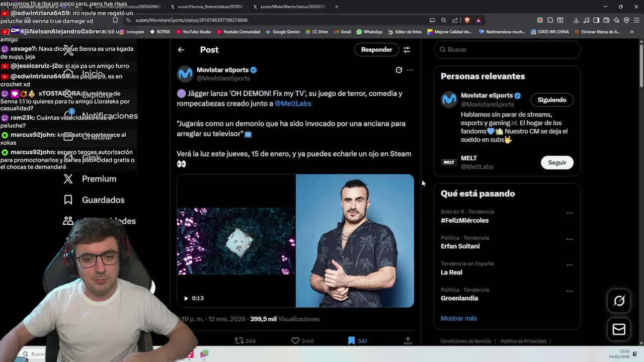Click the screenshot icon in address bar

(x=432, y=20)
